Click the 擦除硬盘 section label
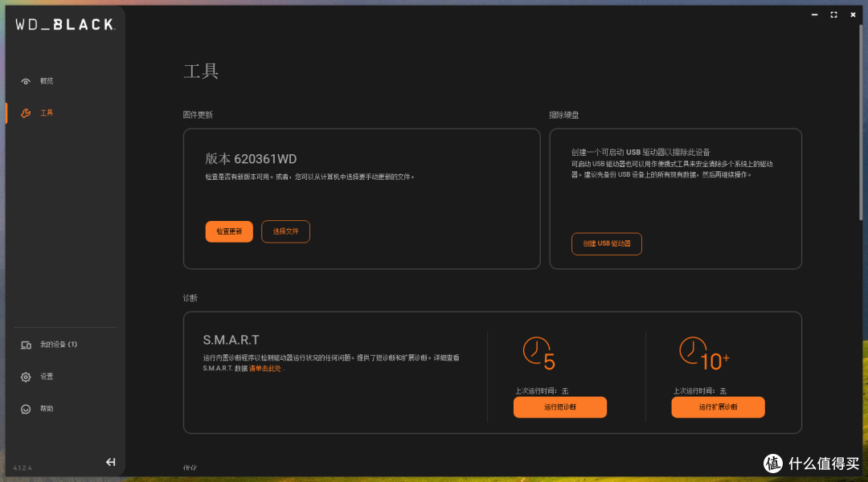The width and height of the screenshot is (868, 482). click(x=563, y=115)
